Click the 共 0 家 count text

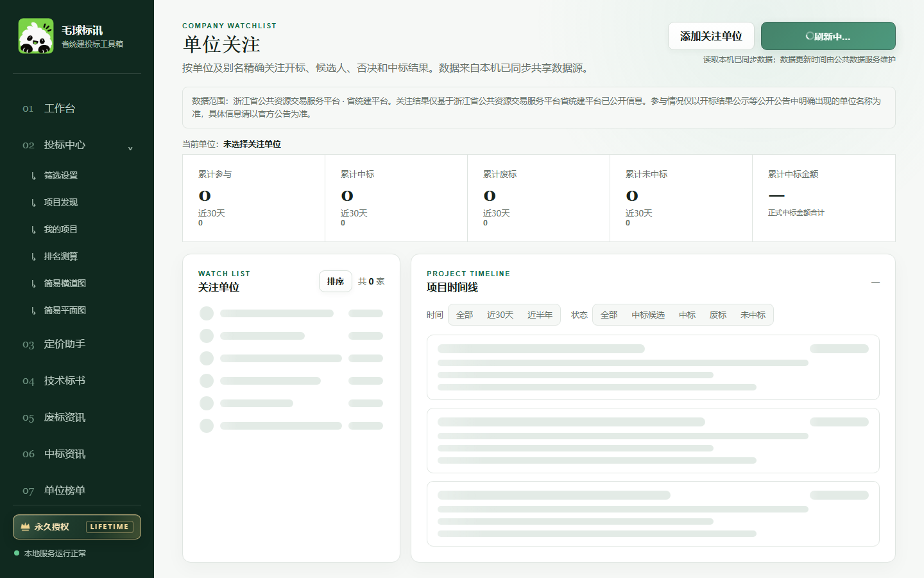(371, 281)
